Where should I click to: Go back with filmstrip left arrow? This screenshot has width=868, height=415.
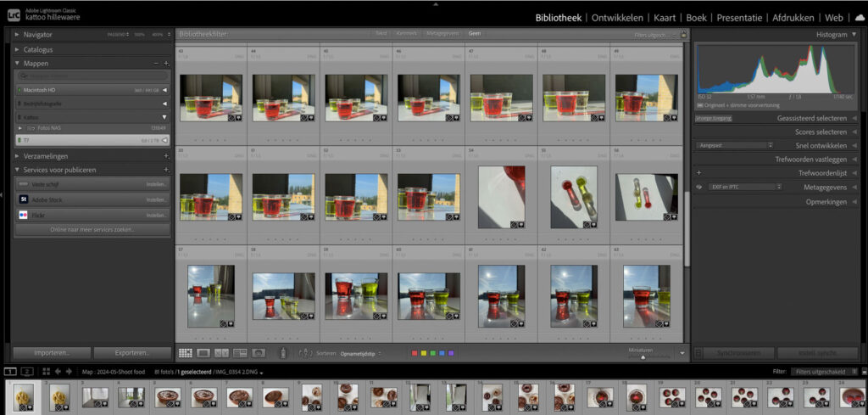58,371
